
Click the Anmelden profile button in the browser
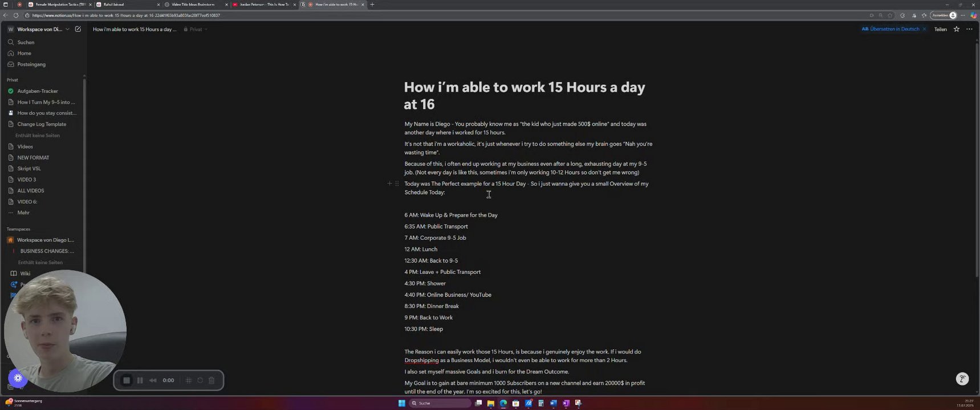[944, 15]
